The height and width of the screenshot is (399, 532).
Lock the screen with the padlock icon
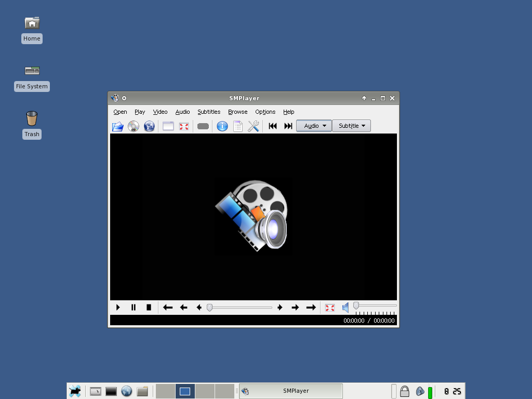(404, 391)
